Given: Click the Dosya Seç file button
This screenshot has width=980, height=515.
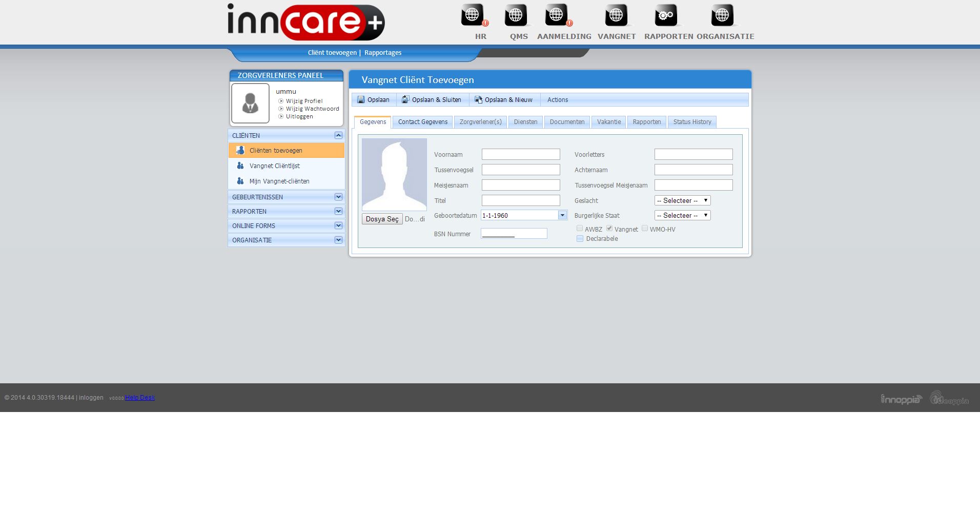Looking at the screenshot, I should click(x=382, y=219).
